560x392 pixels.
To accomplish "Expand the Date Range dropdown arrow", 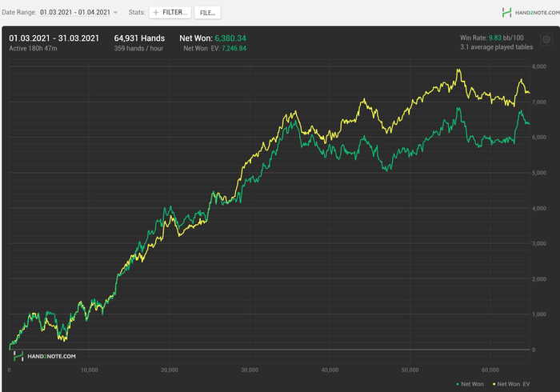I will coord(115,13).
